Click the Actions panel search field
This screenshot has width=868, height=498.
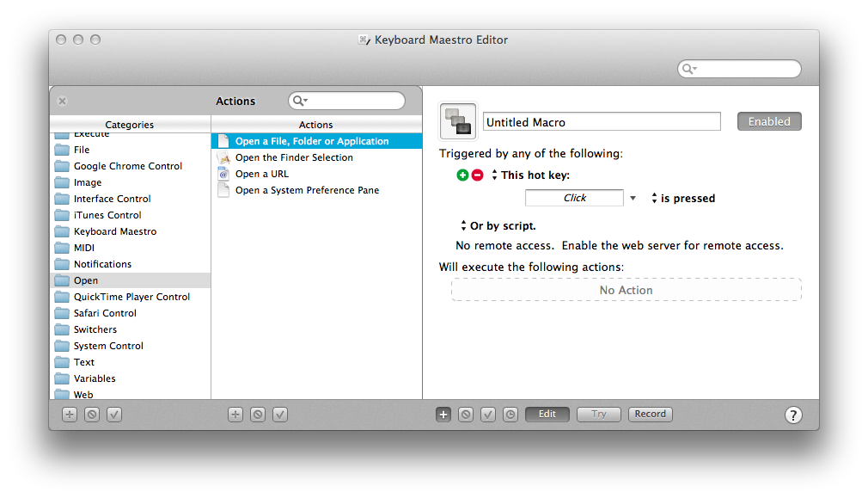(x=346, y=101)
